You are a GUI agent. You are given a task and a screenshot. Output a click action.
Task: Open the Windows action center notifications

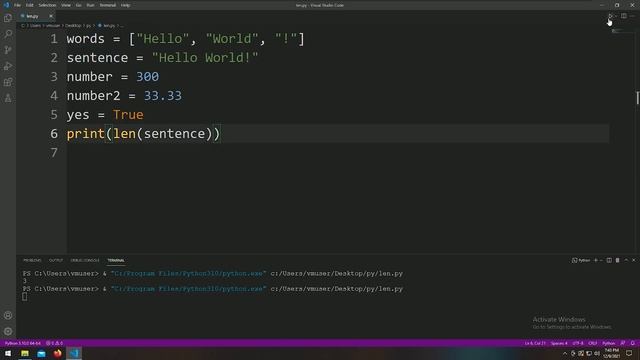pyautogui.click(x=629, y=353)
